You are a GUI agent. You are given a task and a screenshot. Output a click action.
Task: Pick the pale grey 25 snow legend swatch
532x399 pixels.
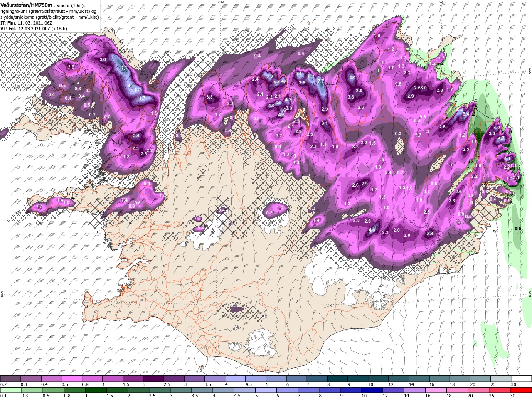tap(501, 378)
